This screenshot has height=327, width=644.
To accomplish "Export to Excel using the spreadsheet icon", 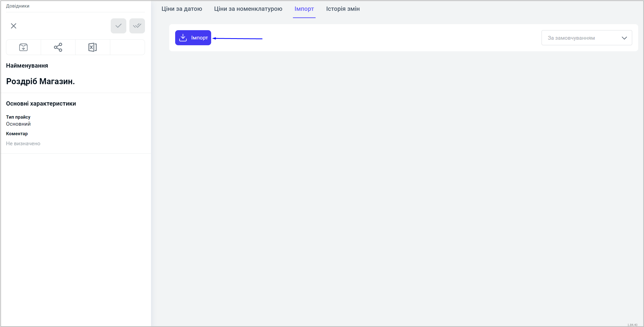I will [92, 47].
